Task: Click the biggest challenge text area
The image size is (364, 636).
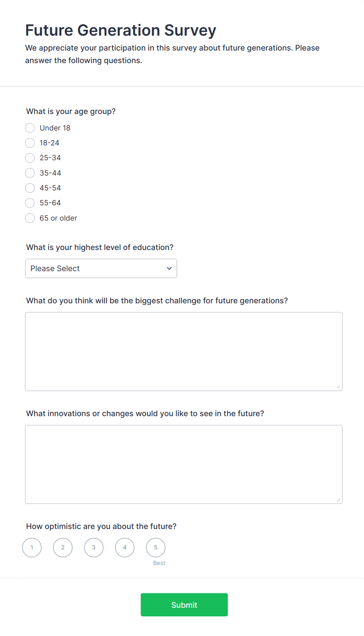Action: click(184, 352)
